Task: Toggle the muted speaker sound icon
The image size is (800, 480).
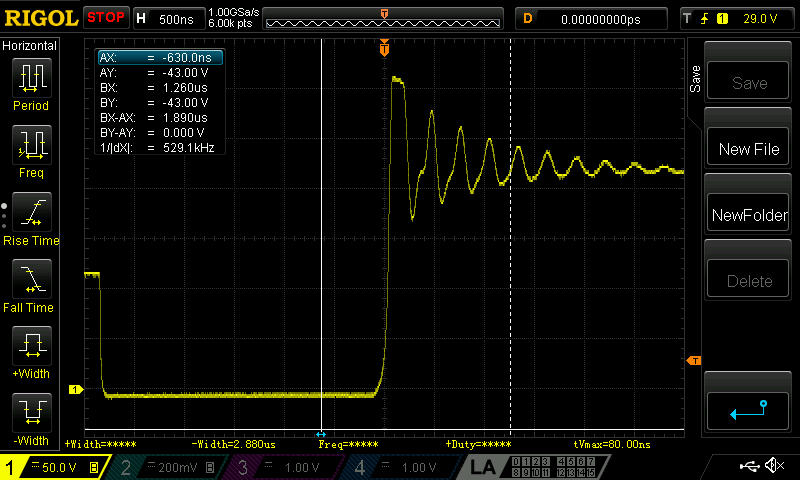Action: (x=774, y=465)
